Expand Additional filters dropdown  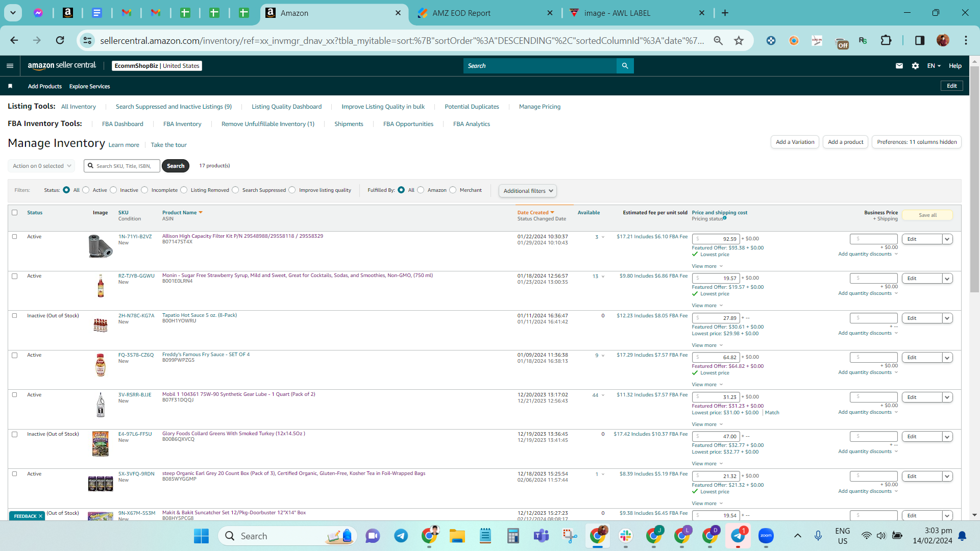[528, 191]
